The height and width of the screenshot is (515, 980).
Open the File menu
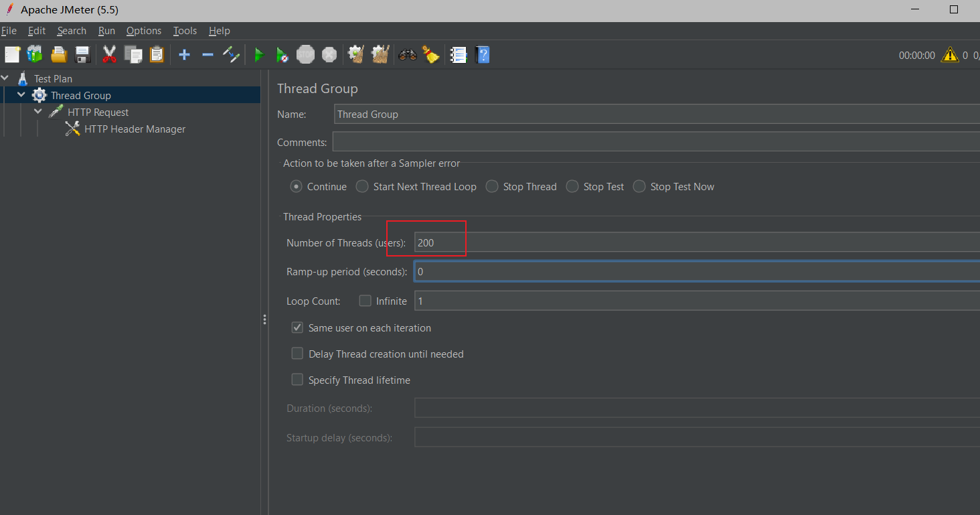(9, 31)
